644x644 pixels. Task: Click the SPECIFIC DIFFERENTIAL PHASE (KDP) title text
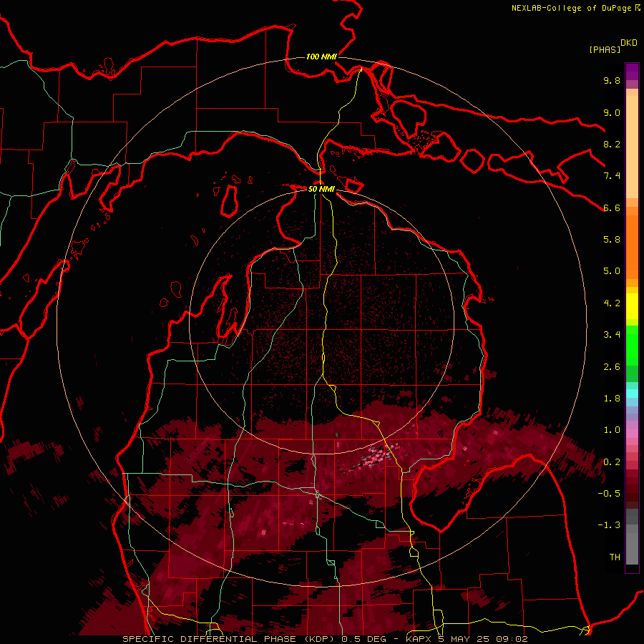tap(230, 639)
